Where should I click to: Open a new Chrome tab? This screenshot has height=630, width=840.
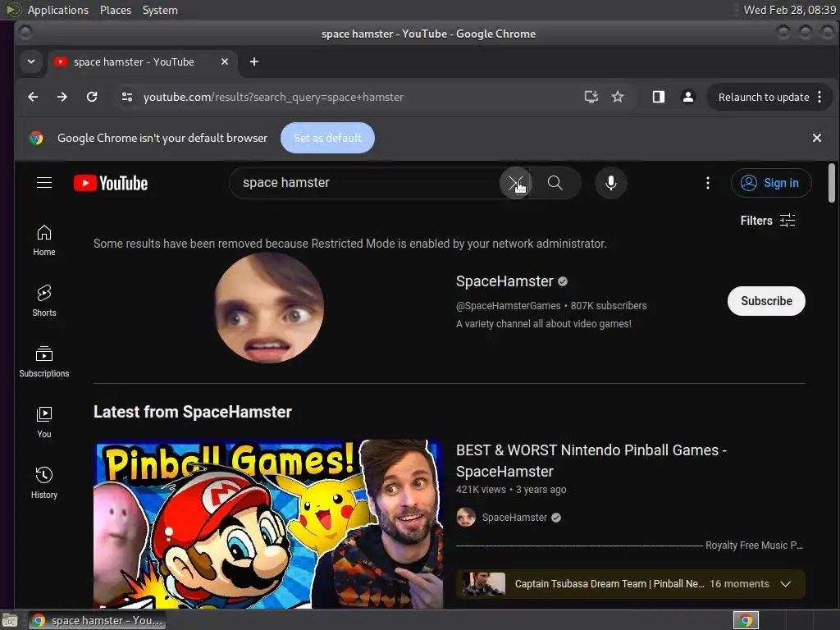254,62
